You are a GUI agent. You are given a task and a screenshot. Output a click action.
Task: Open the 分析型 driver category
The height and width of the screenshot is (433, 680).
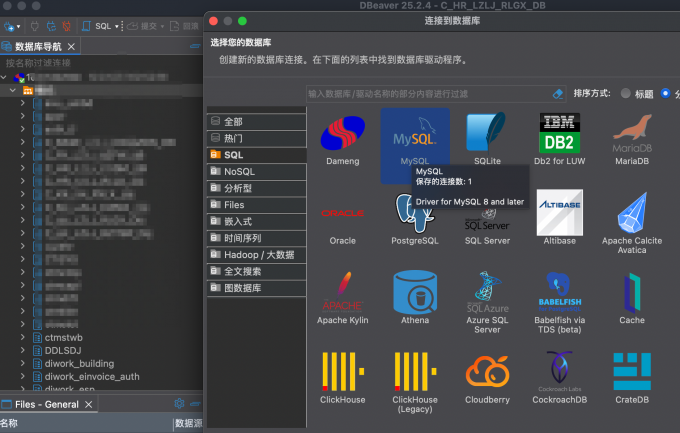pyautogui.click(x=257, y=188)
